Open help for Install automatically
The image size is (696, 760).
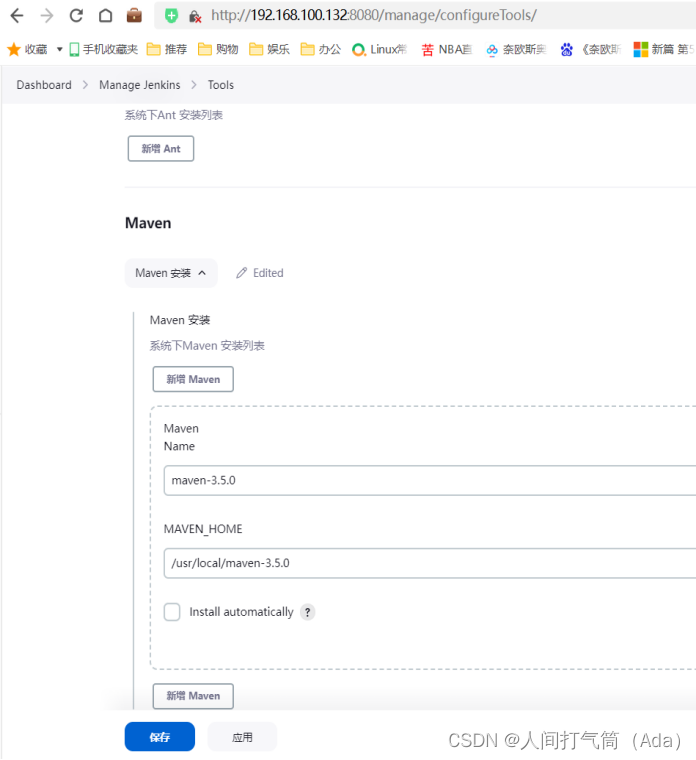point(307,612)
